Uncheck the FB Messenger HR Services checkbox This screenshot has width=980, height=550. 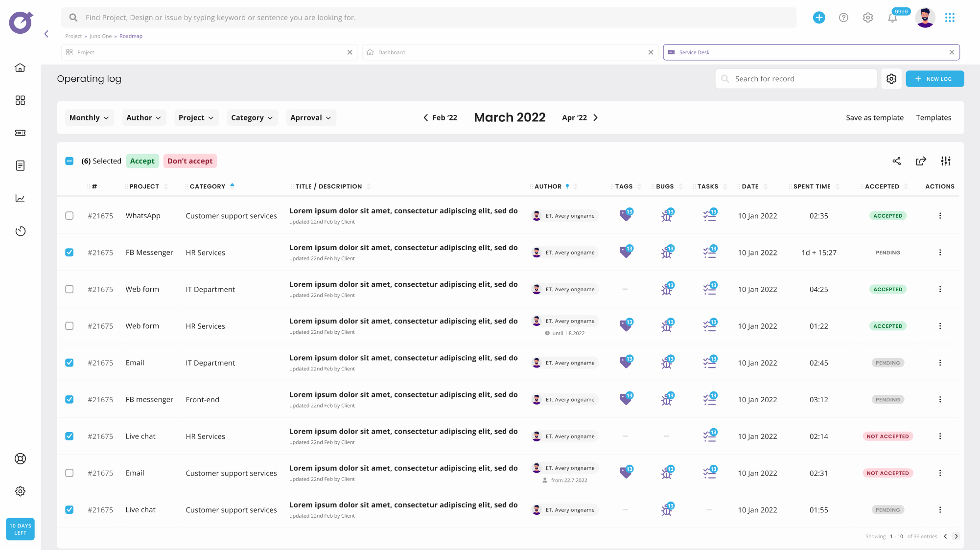coord(70,252)
